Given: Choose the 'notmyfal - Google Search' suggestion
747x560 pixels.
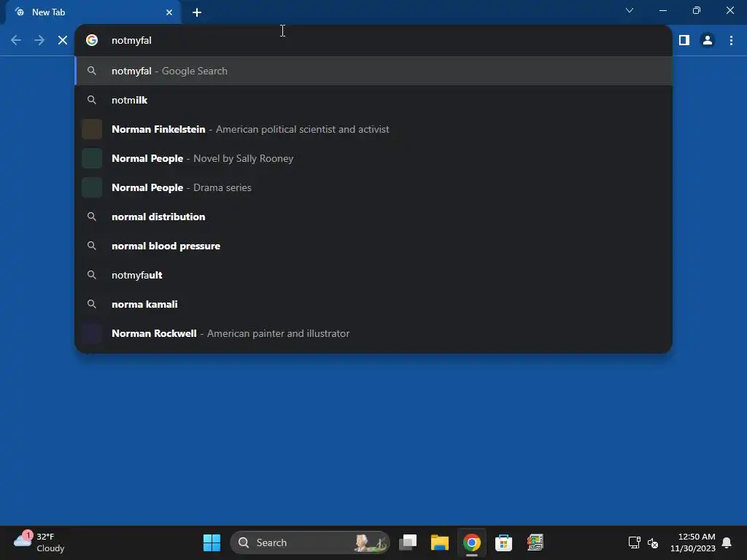Looking at the screenshot, I should [373, 71].
